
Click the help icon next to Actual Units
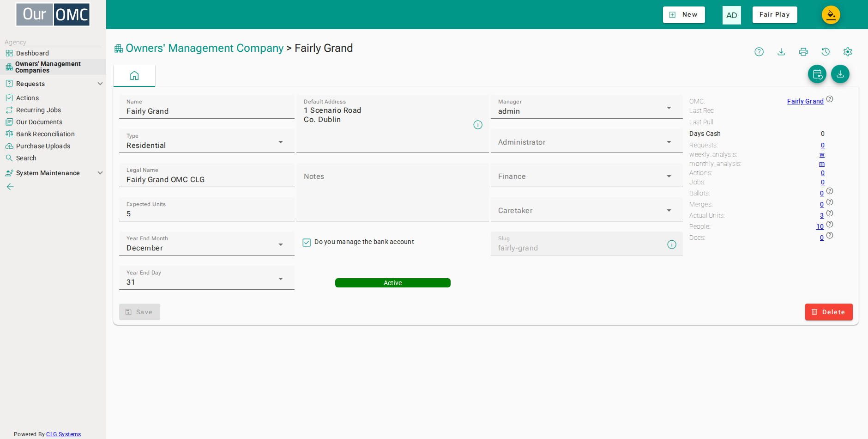pyautogui.click(x=830, y=213)
